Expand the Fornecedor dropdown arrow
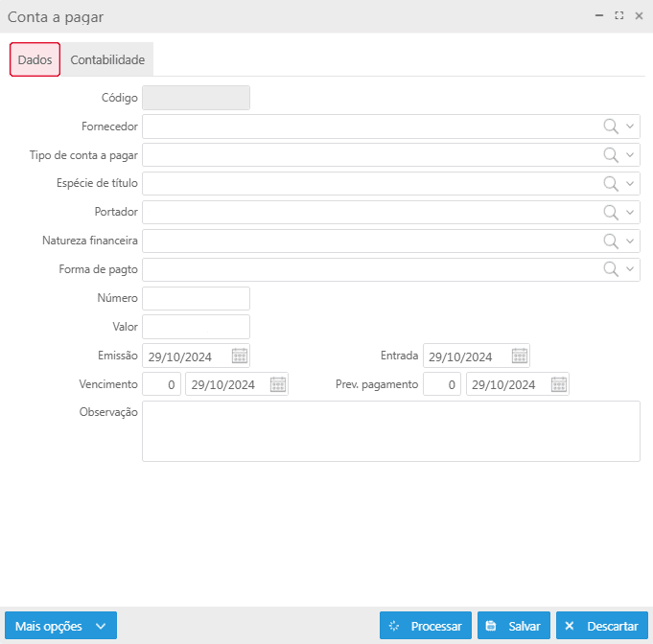Image resolution: width=653 pixels, height=644 pixels. click(x=630, y=126)
